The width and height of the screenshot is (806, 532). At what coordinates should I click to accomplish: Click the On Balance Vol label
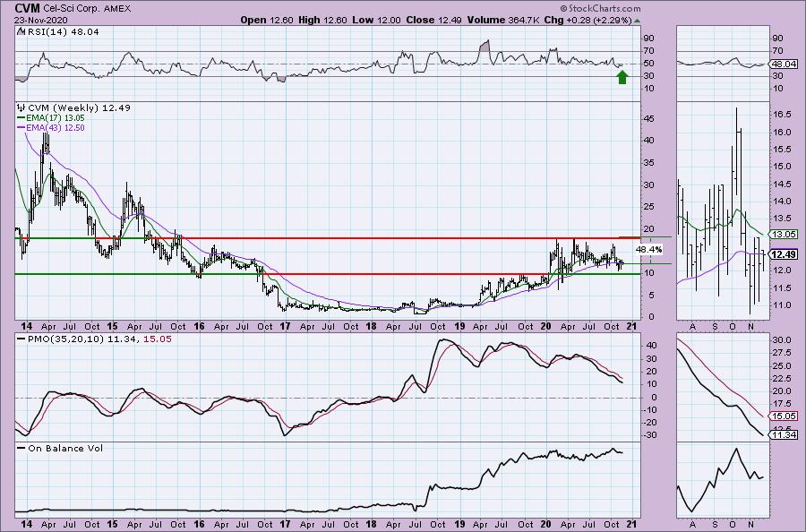point(65,448)
